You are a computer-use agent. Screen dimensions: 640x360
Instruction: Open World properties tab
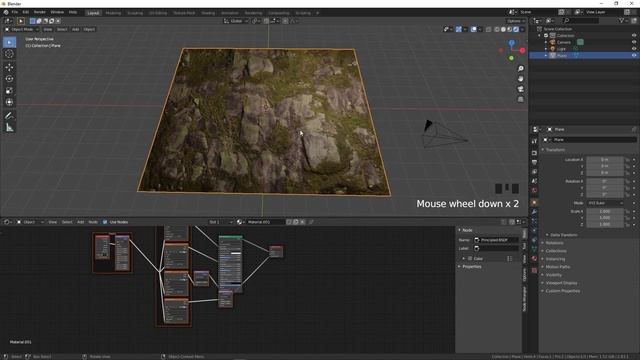(534, 191)
